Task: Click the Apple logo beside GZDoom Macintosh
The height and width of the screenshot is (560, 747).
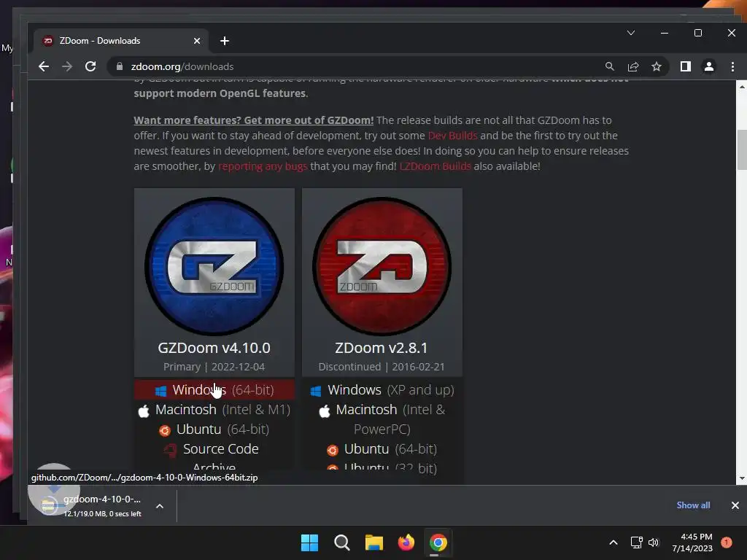Action: 144,411
